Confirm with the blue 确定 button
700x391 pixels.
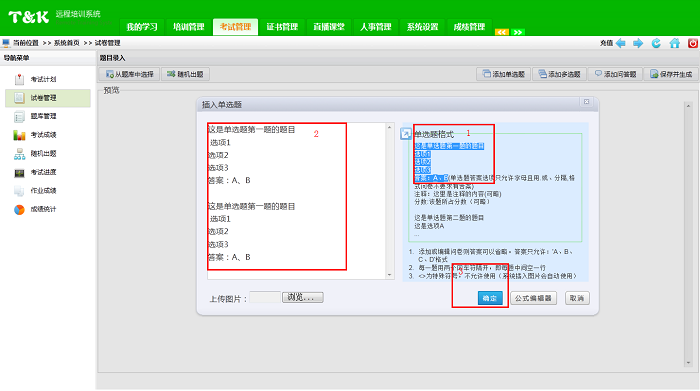pos(490,298)
